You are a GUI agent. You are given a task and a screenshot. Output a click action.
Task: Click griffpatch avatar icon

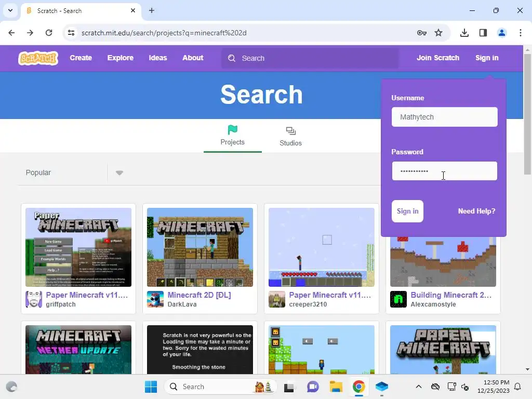[x=34, y=299]
